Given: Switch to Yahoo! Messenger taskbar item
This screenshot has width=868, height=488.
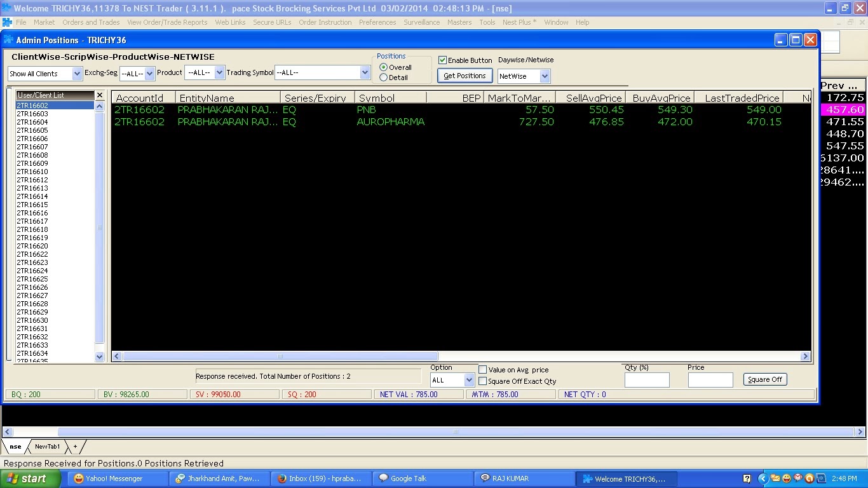Looking at the screenshot, I should pos(118,478).
